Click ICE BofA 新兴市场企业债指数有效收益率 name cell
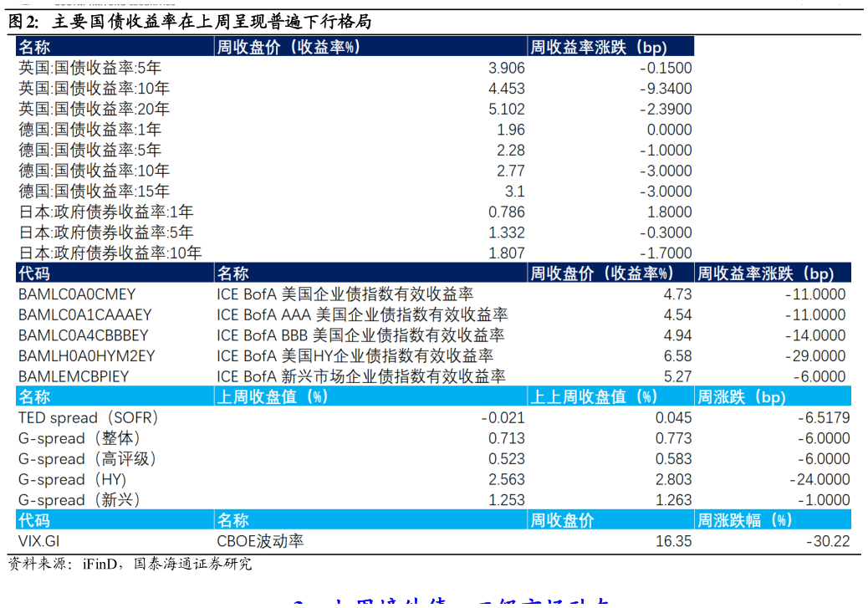Image resolution: width=868 pixels, height=608 pixels. pyautogui.click(x=361, y=377)
